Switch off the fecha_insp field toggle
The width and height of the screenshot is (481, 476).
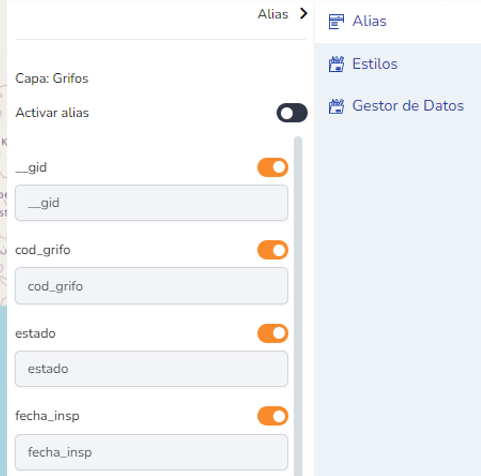(273, 416)
